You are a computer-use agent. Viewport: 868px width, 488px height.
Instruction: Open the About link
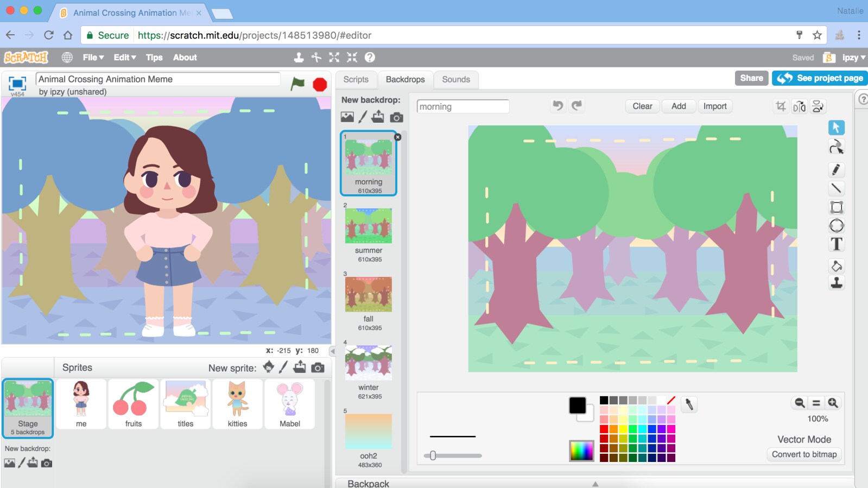tap(185, 57)
